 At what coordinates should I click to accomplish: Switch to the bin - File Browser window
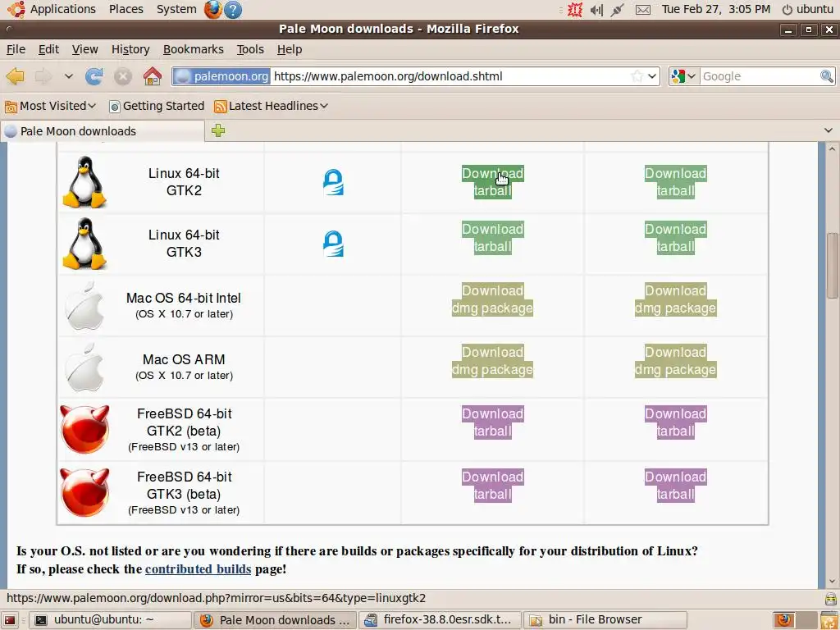click(605, 620)
